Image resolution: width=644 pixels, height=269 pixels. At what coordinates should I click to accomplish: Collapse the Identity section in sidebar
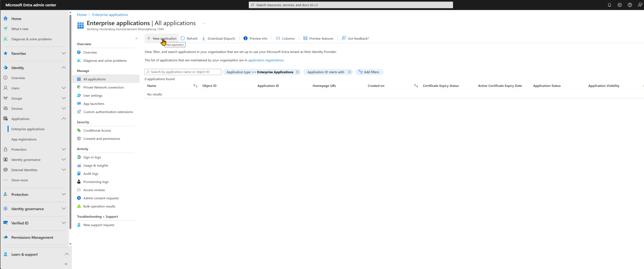tap(64, 68)
